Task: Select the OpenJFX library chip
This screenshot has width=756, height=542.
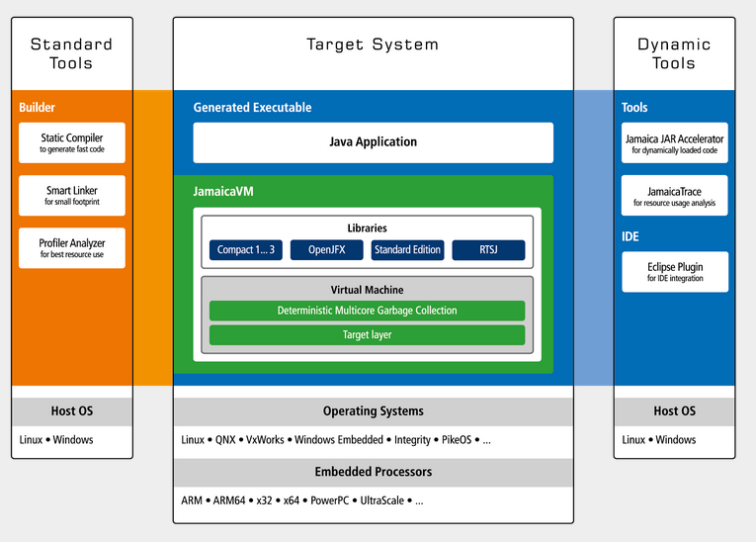Action: coord(327,250)
